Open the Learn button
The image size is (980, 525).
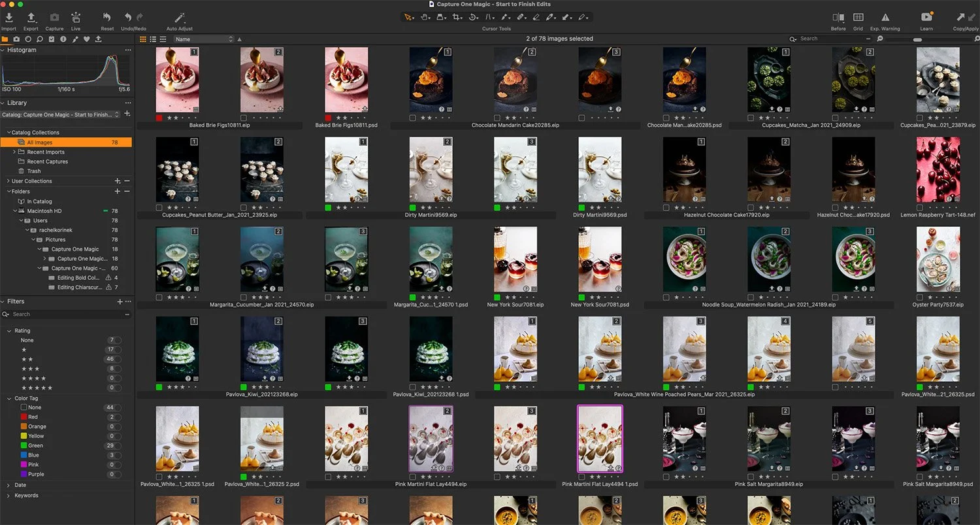click(926, 20)
